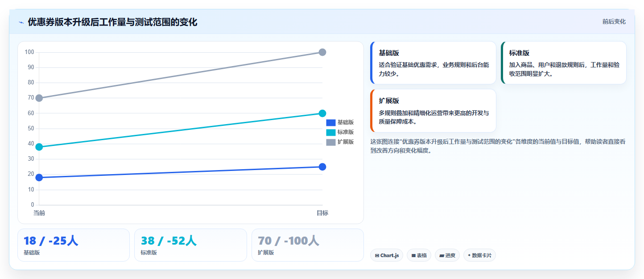Click the 目标 x-axis label
The width and height of the screenshot is (644, 279).
click(x=322, y=213)
